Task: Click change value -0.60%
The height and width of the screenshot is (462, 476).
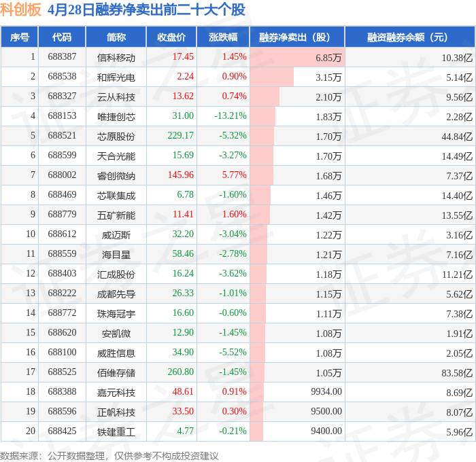Action: pyautogui.click(x=233, y=313)
